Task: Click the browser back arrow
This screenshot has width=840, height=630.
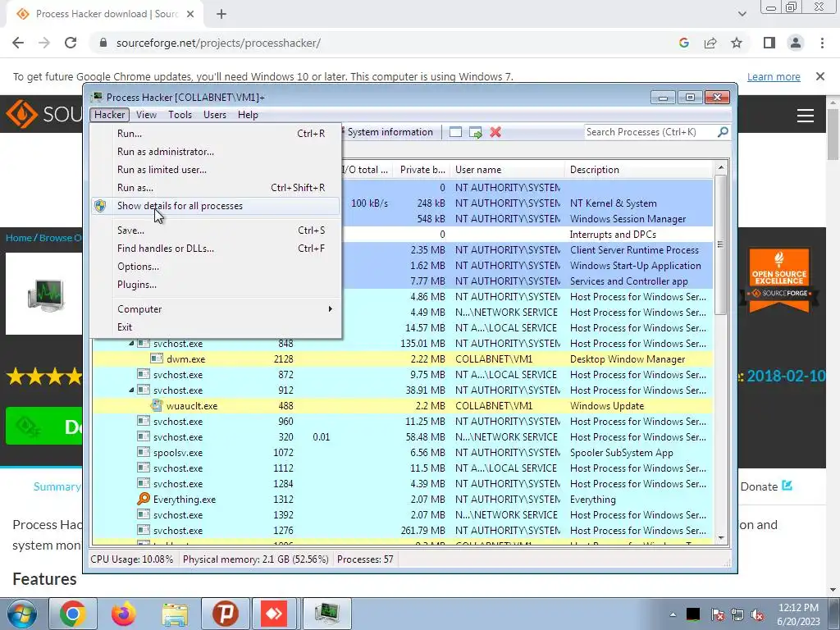Action: [18, 43]
